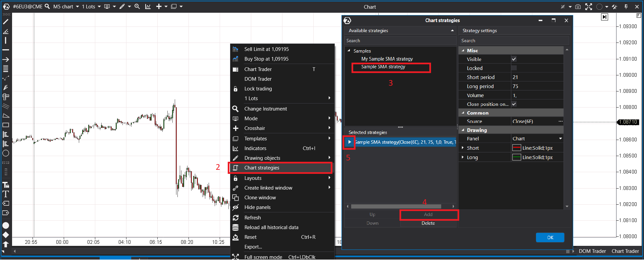Select the angle drawing tool
This screenshot has height=277, width=644.
tap(6, 31)
